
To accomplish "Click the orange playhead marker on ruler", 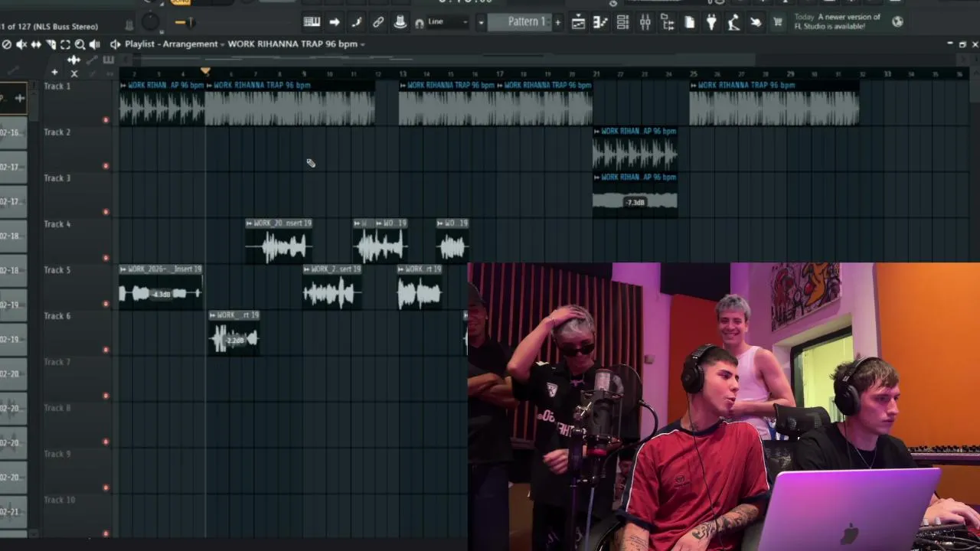I will tap(205, 71).
